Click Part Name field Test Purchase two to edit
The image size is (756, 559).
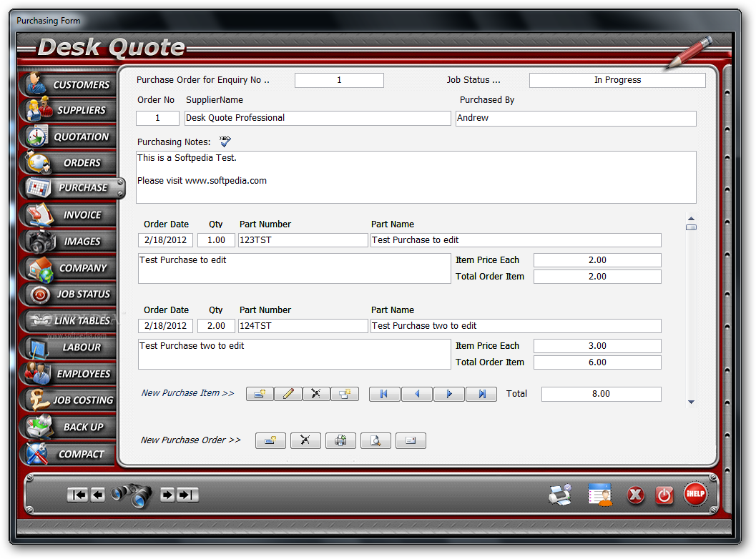[516, 326]
